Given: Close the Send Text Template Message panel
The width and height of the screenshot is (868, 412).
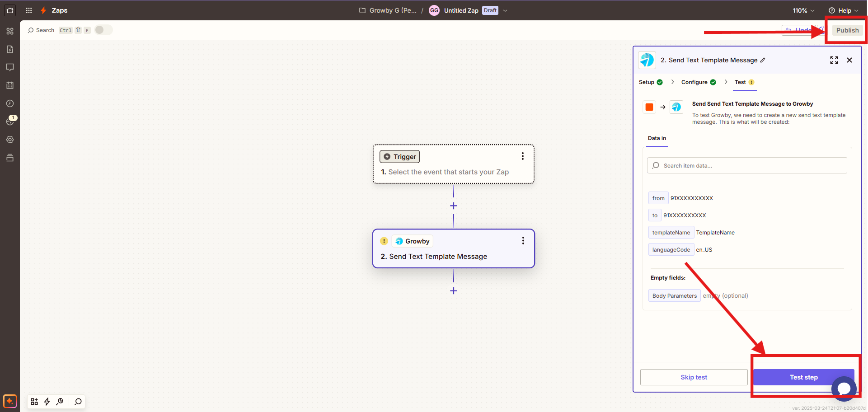Looking at the screenshot, I should click(x=849, y=60).
